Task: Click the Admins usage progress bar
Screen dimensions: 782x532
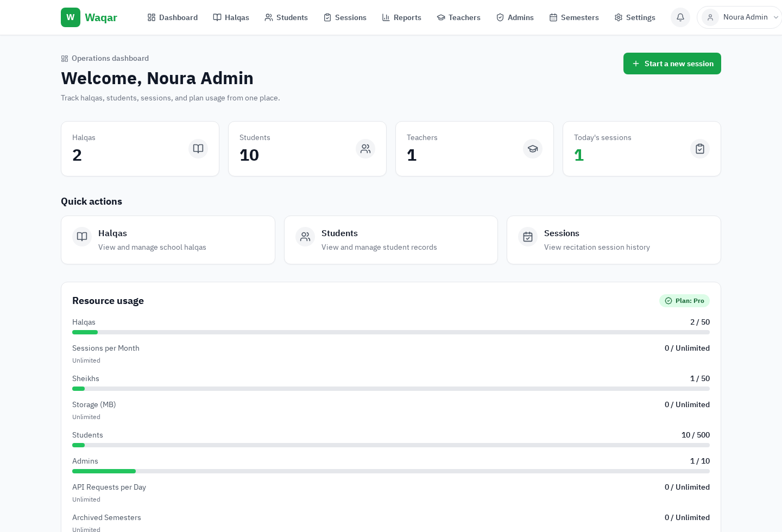Action: pos(391,471)
